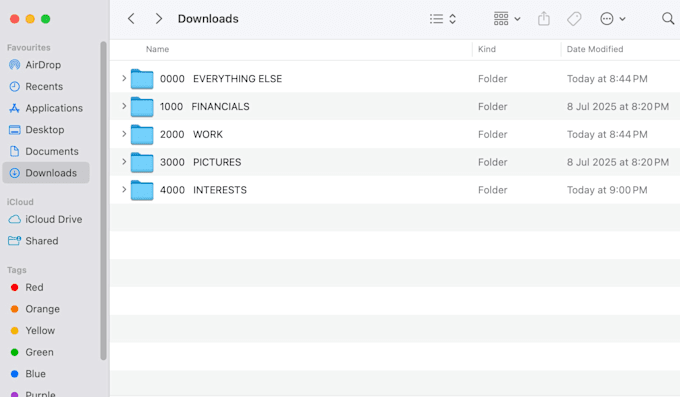
Task: Sort by the Date Modified column header
Action: coord(595,49)
